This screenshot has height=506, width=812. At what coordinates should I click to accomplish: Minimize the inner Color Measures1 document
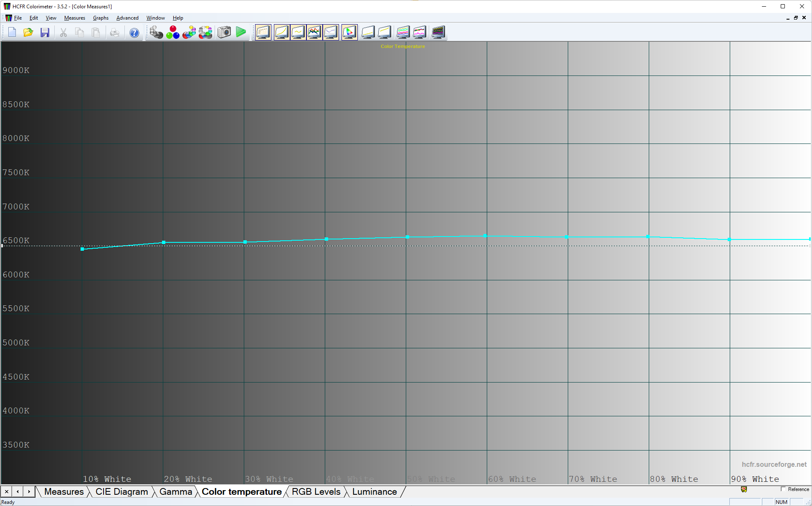[x=788, y=18]
